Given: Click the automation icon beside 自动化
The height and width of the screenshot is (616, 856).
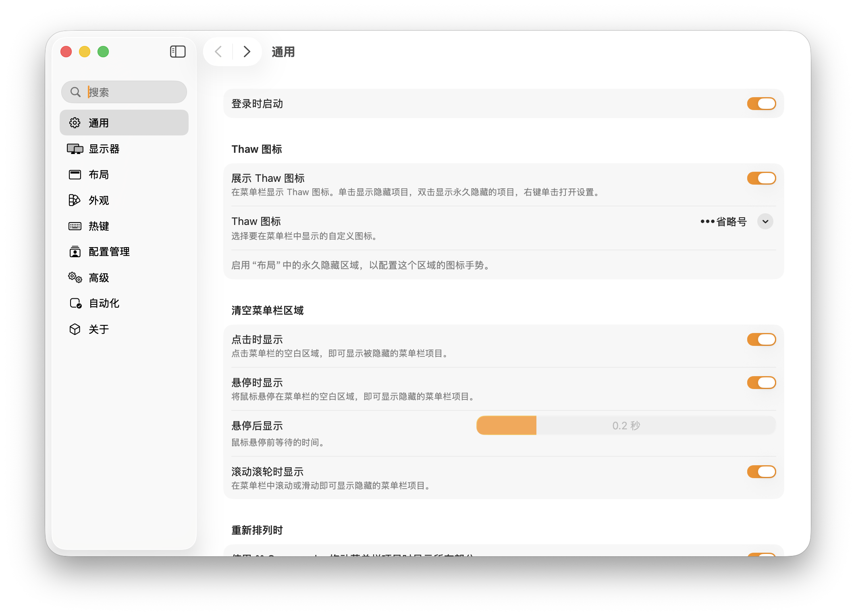Looking at the screenshot, I should click(x=75, y=303).
